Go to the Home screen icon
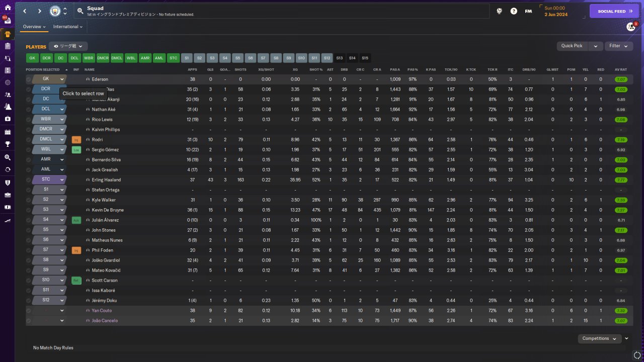The width and height of the screenshot is (644, 362). pyautogui.click(x=8, y=8)
